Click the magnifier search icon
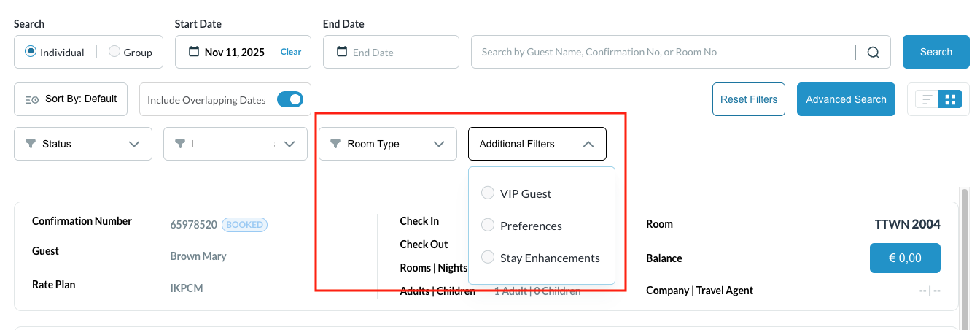The image size is (980, 330). tap(873, 53)
